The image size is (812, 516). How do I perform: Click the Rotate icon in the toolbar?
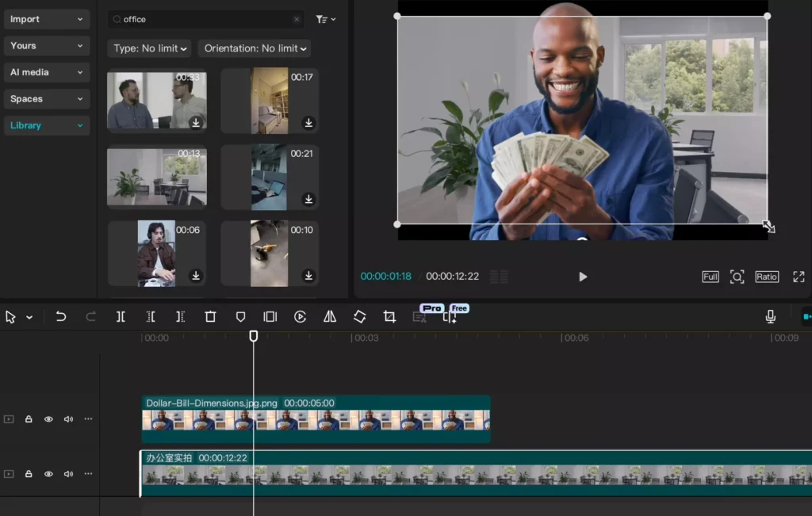(x=359, y=316)
